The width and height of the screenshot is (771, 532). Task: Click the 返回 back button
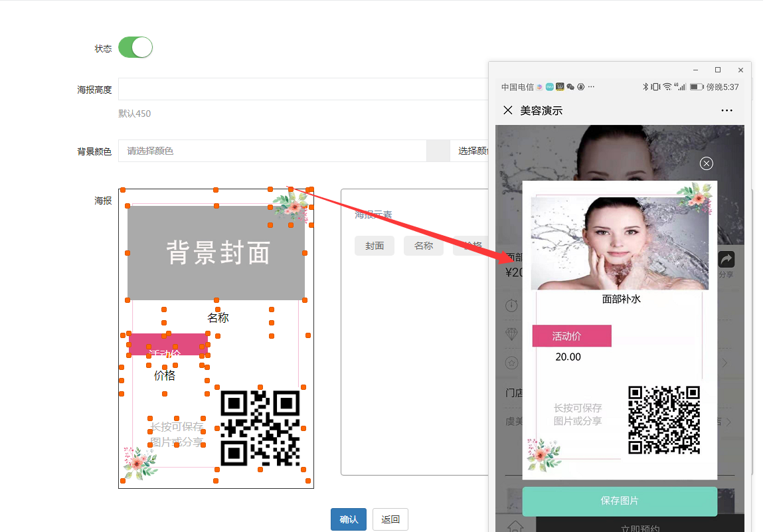pyautogui.click(x=390, y=519)
